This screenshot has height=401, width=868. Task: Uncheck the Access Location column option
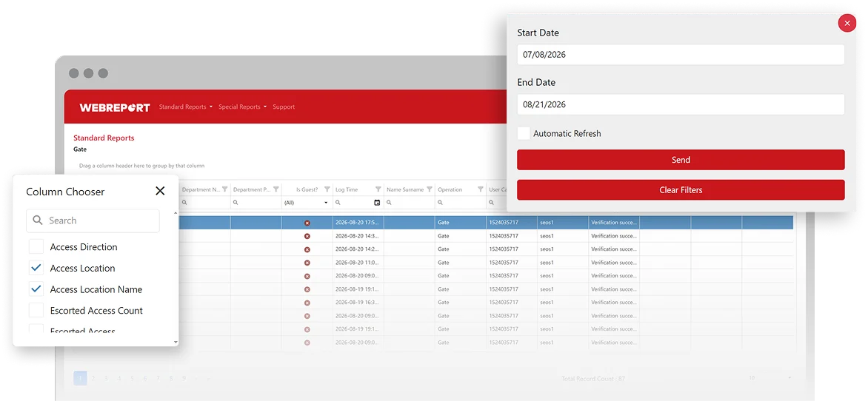[36, 269]
